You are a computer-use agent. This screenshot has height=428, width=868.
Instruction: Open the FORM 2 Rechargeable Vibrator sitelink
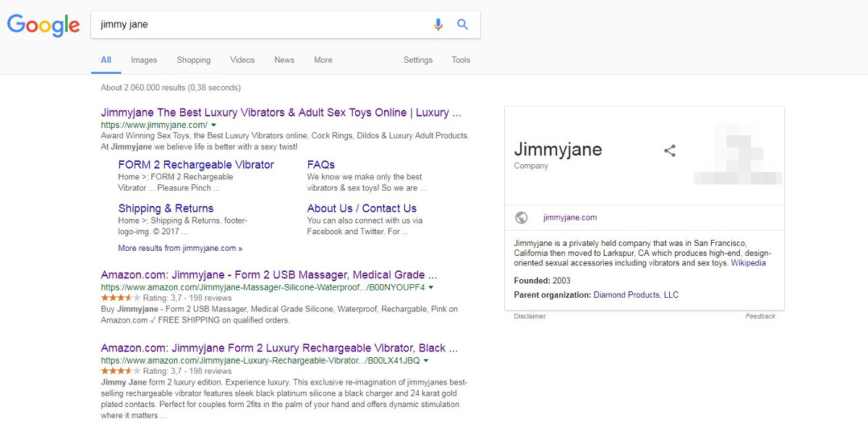point(196,164)
